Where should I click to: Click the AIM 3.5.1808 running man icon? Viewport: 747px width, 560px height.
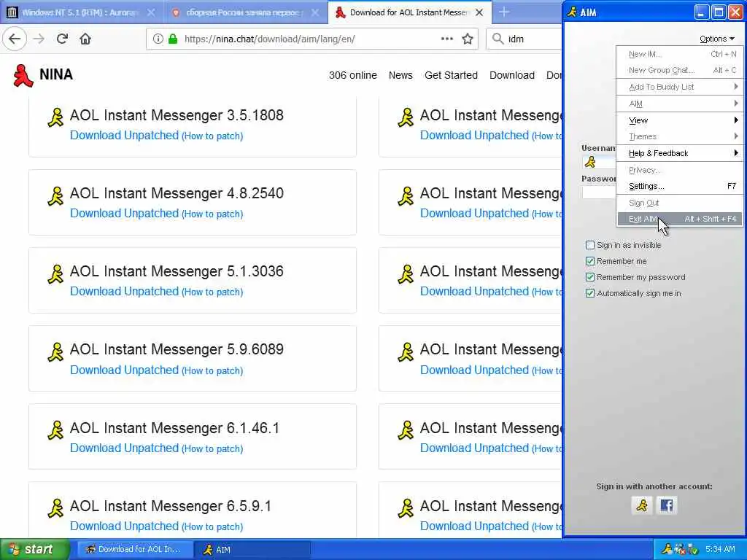(x=55, y=117)
